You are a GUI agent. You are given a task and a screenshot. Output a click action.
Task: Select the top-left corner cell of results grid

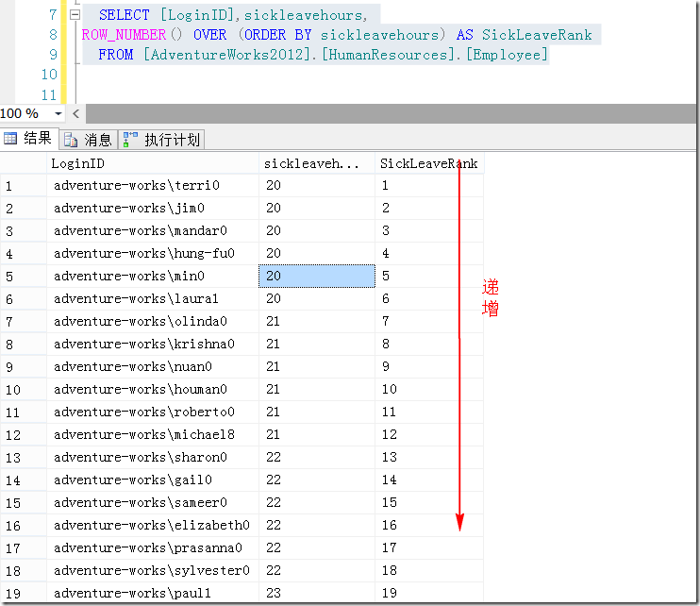[24, 163]
